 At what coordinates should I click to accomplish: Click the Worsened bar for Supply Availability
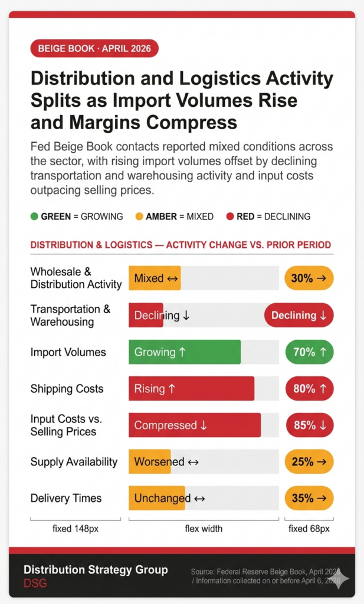(149, 462)
